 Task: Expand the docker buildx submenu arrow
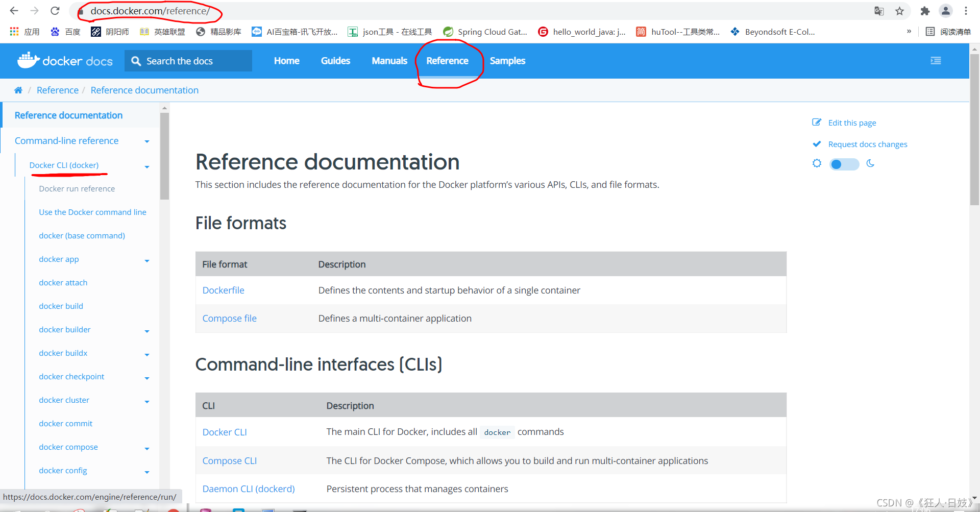pyautogui.click(x=147, y=355)
